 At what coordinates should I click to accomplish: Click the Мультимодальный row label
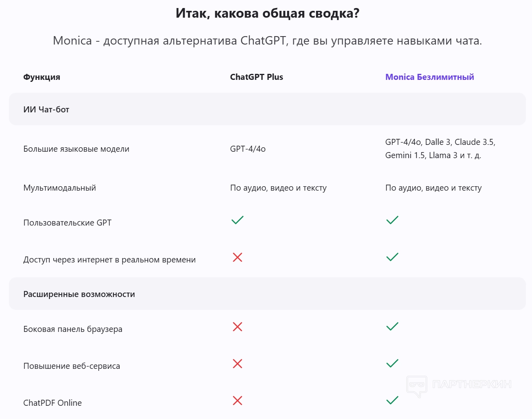pyautogui.click(x=60, y=188)
